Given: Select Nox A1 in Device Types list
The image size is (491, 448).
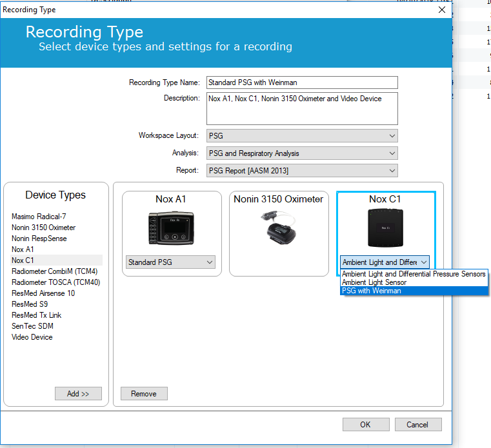Looking at the screenshot, I should [23, 249].
